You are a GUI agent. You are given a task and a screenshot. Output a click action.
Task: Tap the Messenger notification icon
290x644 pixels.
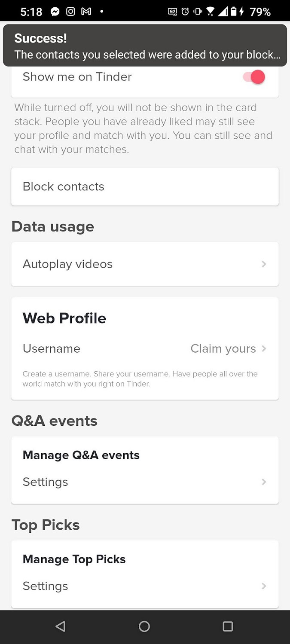55,12
